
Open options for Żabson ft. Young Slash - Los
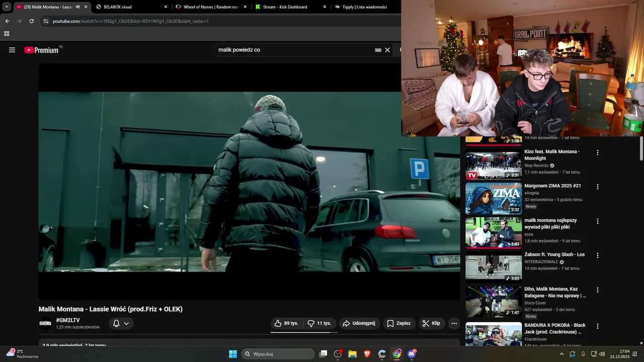(x=598, y=255)
